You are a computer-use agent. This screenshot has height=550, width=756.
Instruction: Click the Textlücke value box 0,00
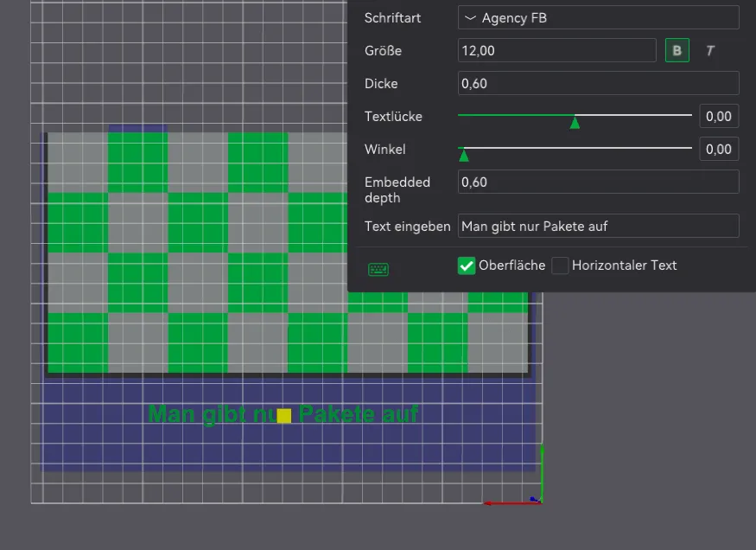[x=719, y=116]
